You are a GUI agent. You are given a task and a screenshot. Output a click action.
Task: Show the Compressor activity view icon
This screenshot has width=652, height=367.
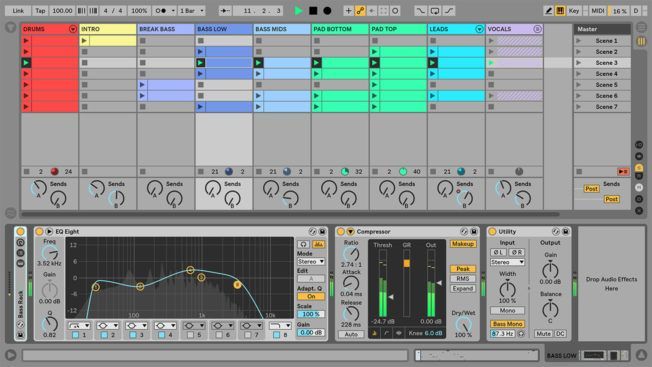pyautogui.click(x=398, y=333)
